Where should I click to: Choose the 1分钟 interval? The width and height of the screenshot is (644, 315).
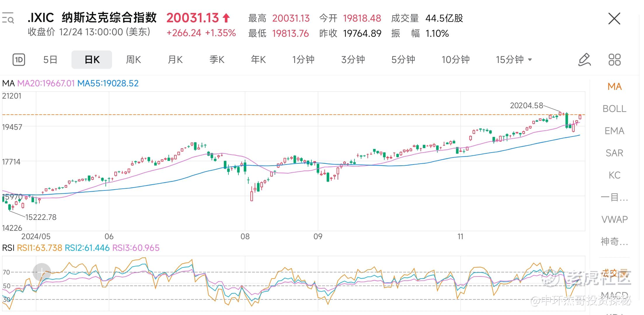click(303, 60)
